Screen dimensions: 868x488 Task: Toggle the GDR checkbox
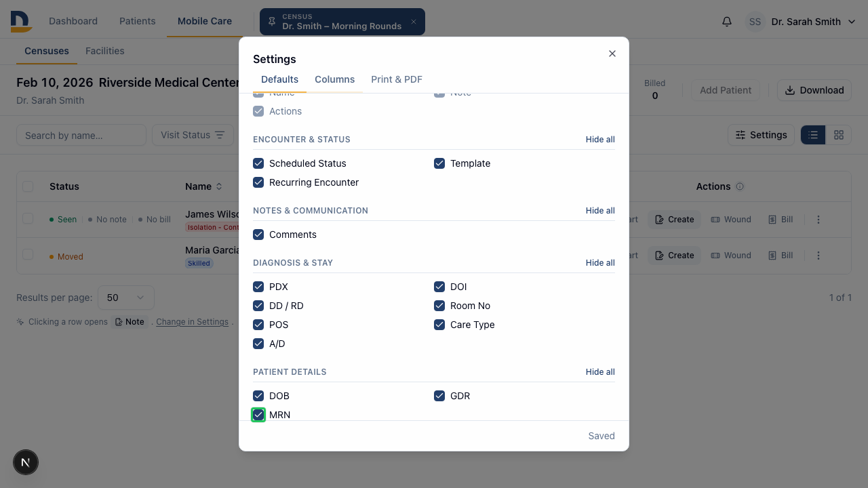[x=439, y=396]
